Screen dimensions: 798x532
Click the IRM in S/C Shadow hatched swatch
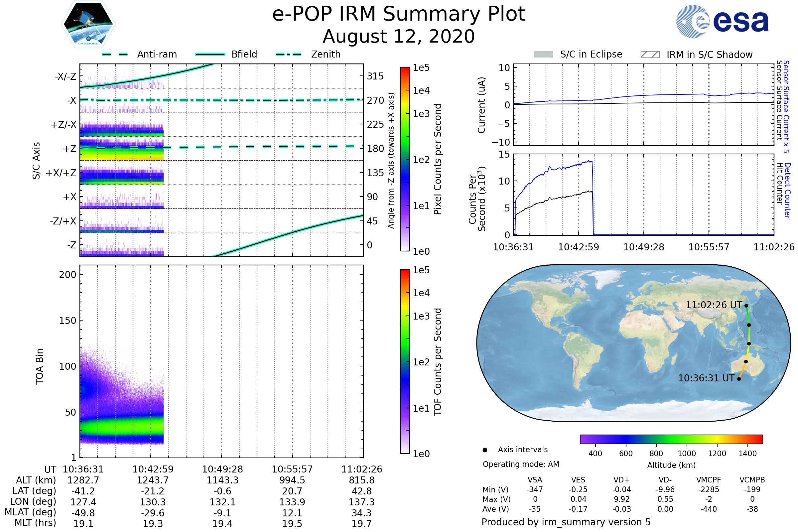point(650,55)
